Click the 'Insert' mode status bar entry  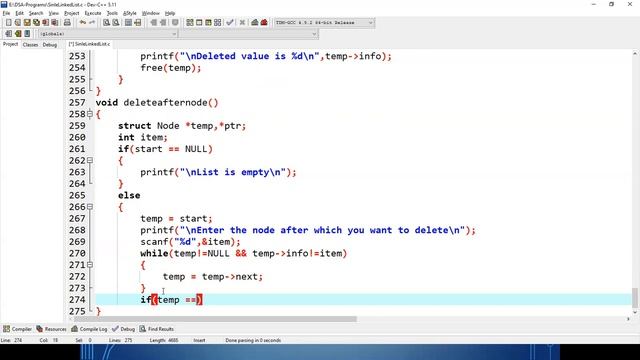[199, 340]
